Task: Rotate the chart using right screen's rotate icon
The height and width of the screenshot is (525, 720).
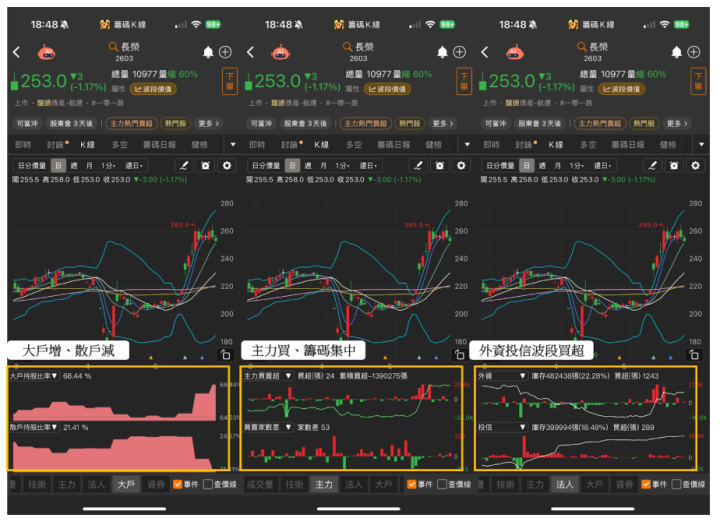Action: [694, 355]
